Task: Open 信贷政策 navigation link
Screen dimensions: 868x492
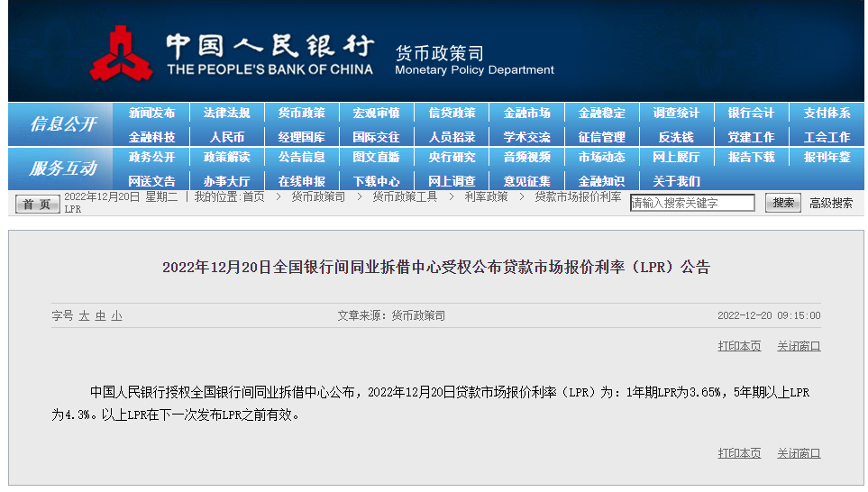Action: (452, 113)
